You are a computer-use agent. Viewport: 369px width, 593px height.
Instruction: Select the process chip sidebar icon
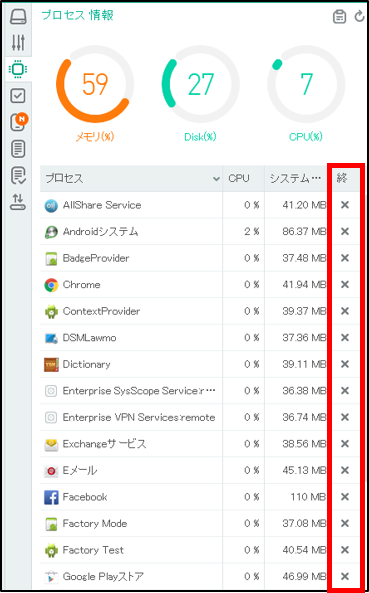pos(18,69)
